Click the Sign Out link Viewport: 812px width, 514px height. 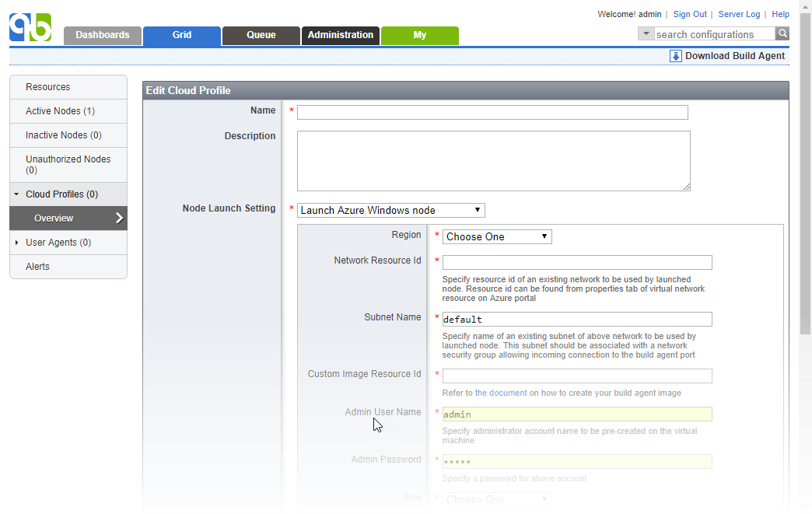point(689,14)
